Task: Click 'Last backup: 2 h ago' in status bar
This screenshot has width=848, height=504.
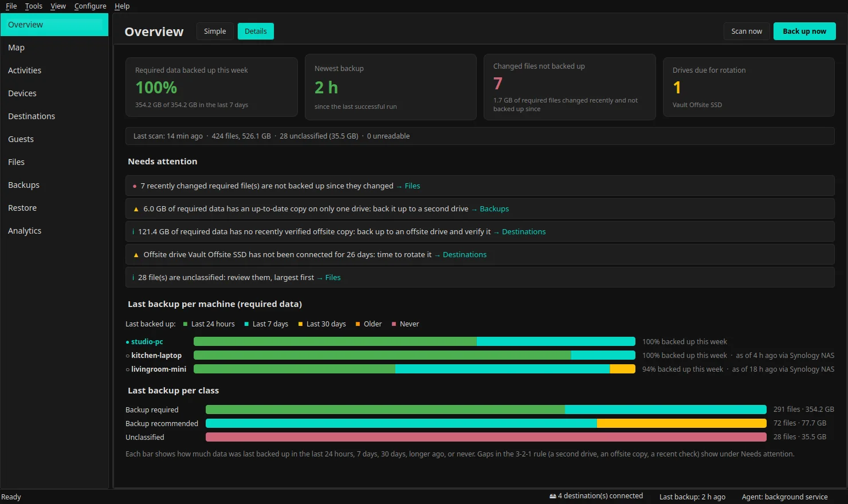Action: coord(692,497)
